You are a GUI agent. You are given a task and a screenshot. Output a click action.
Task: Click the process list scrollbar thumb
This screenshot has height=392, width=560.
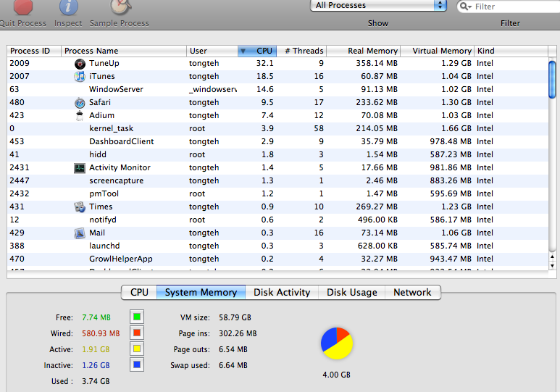click(552, 79)
